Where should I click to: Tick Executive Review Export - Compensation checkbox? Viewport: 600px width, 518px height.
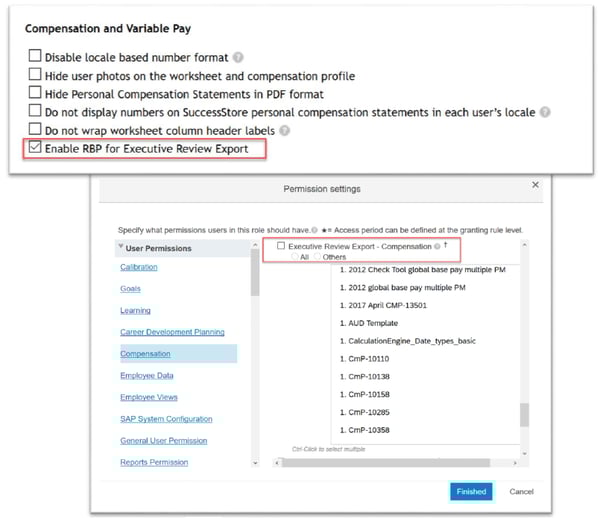[x=281, y=246]
